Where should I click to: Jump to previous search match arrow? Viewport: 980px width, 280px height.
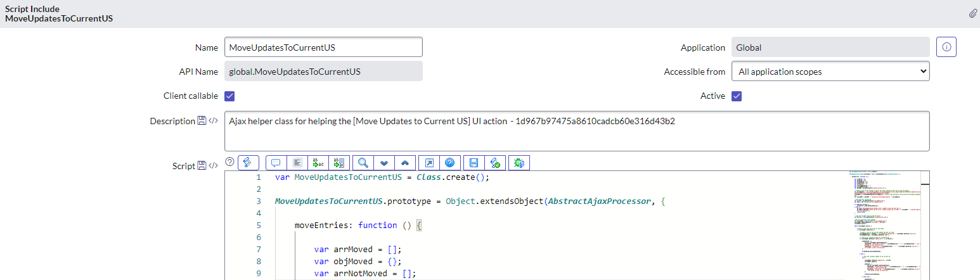[404, 163]
